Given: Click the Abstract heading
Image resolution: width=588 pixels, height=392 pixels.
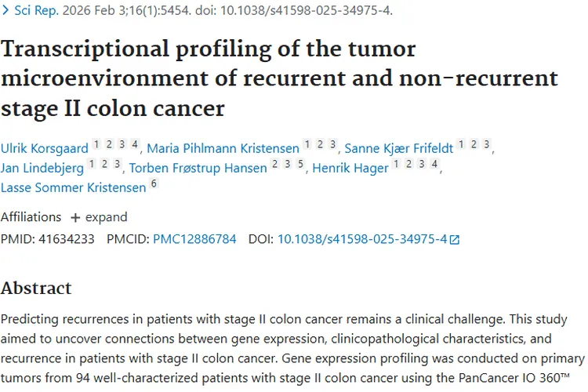Looking at the screenshot, I should [x=36, y=289].
